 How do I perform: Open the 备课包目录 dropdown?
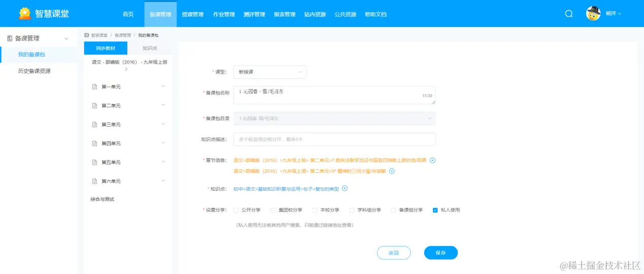tap(334, 118)
